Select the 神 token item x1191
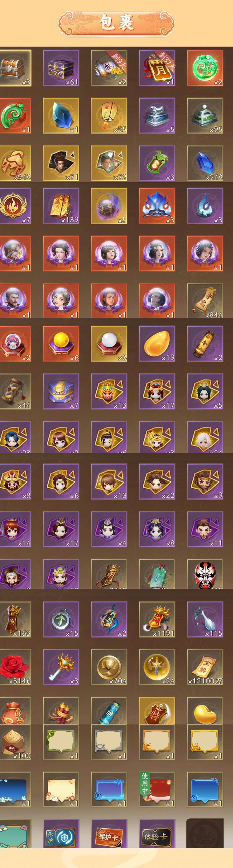The height and width of the screenshot is (868, 233). 157,620
